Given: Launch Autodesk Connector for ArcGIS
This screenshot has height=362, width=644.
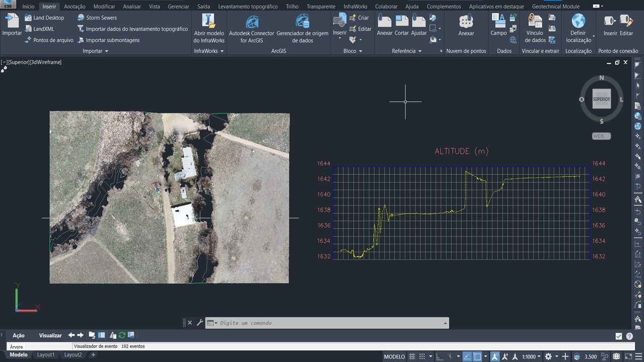Looking at the screenshot, I should (252, 28).
